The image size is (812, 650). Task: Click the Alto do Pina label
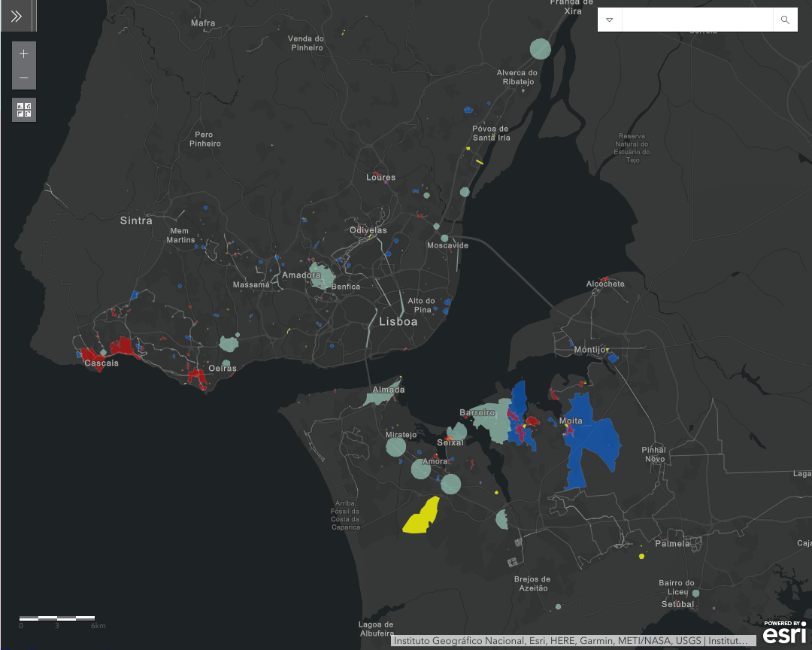(421, 305)
